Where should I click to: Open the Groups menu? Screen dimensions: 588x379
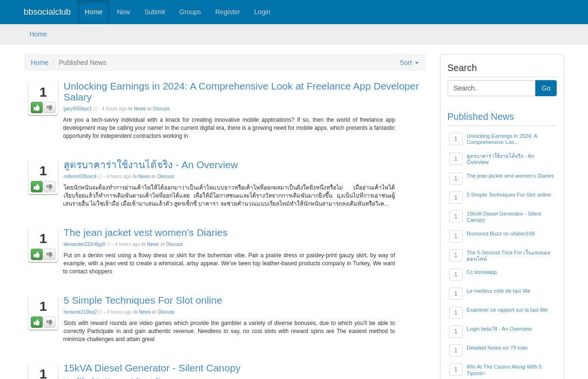pyautogui.click(x=190, y=12)
